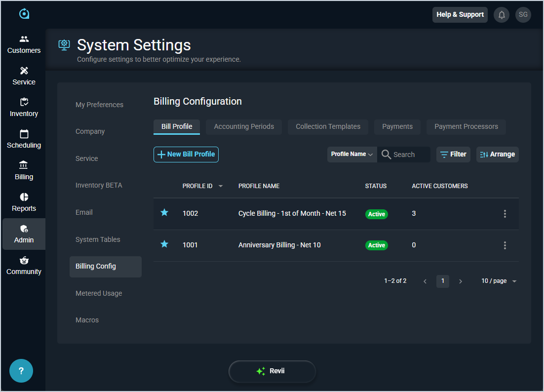Open the Revii assistant button
The image size is (544, 392).
(272, 371)
